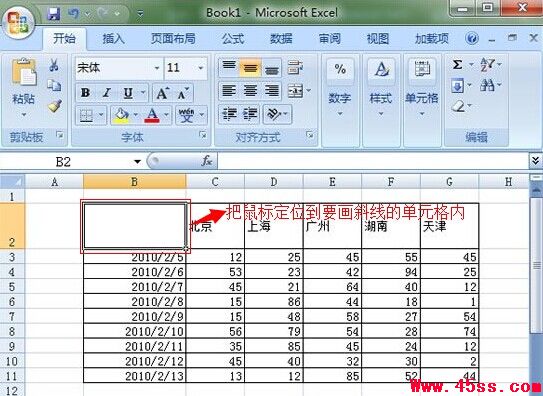Expand the font size 11 dropdown
543x396 pixels.
click(201, 68)
